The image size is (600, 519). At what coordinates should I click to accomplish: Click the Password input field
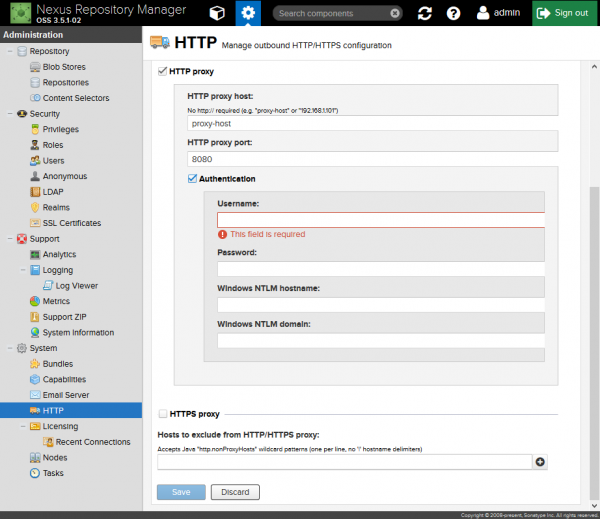[381, 269]
